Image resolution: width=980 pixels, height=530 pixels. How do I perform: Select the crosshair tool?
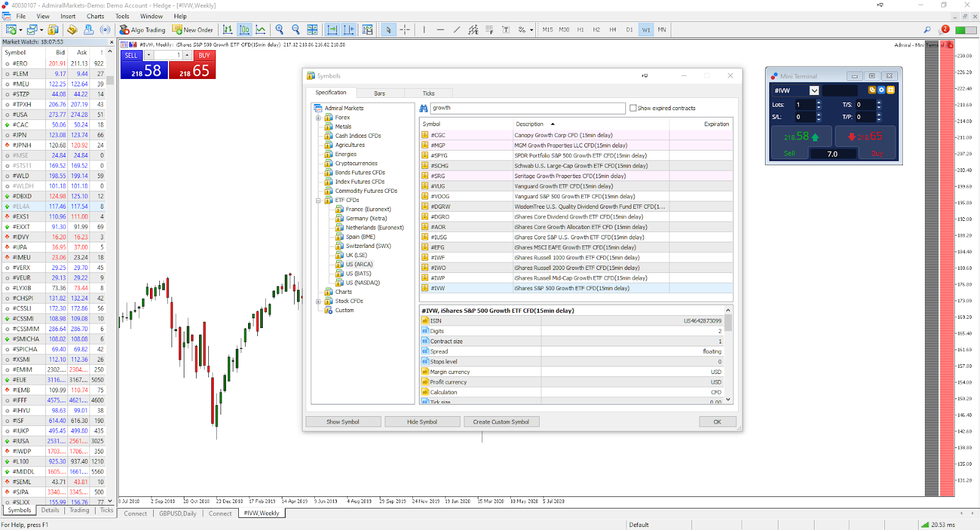pos(405,29)
